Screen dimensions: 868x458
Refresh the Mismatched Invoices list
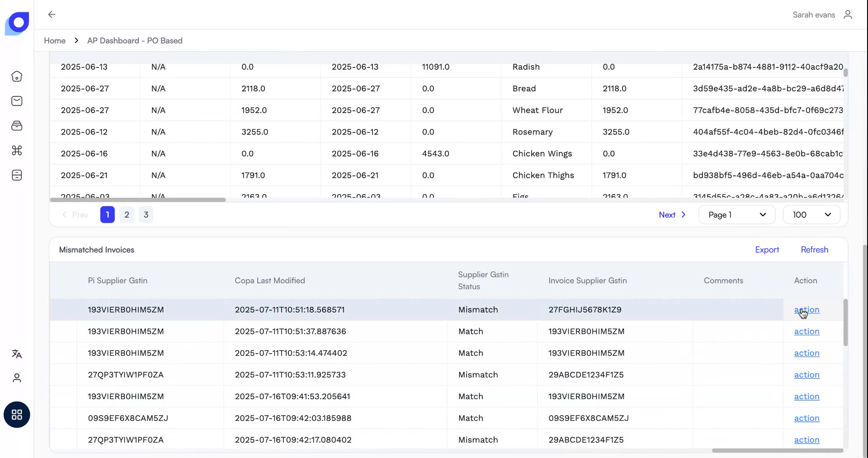pos(814,249)
